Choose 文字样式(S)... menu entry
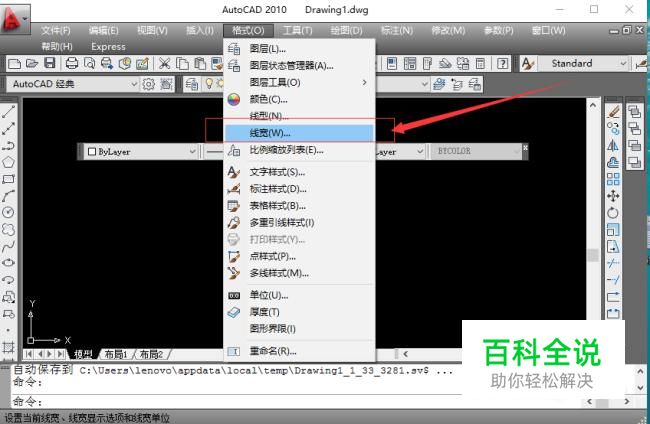650x424 pixels. (x=299, y=172)
